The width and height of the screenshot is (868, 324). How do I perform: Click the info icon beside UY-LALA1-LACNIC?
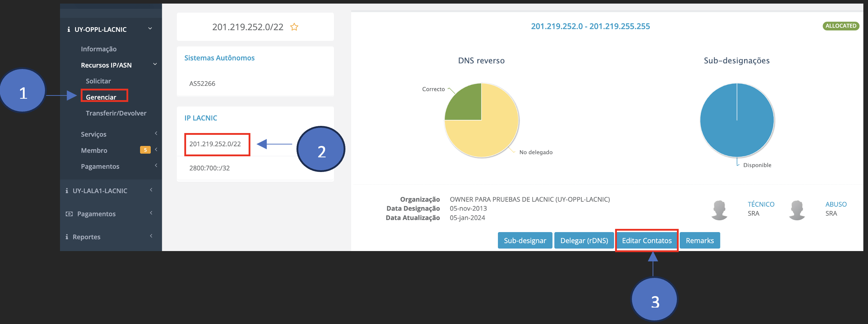coord(67,191)
